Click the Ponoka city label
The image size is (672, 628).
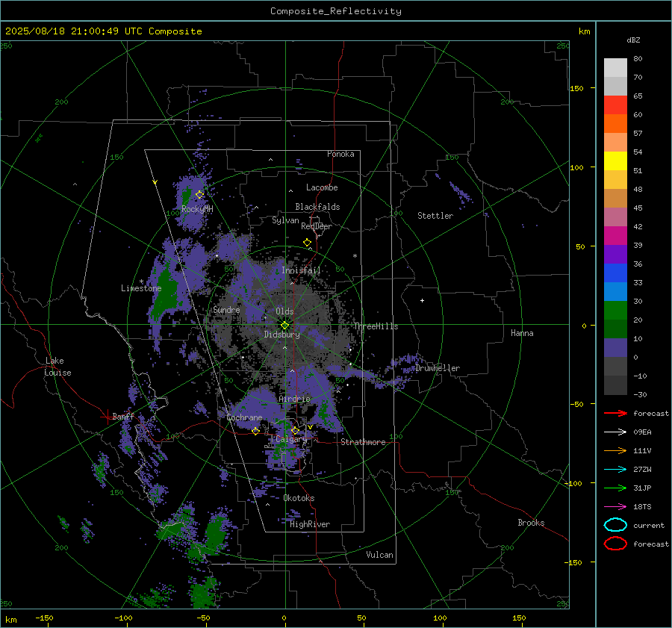340,154
